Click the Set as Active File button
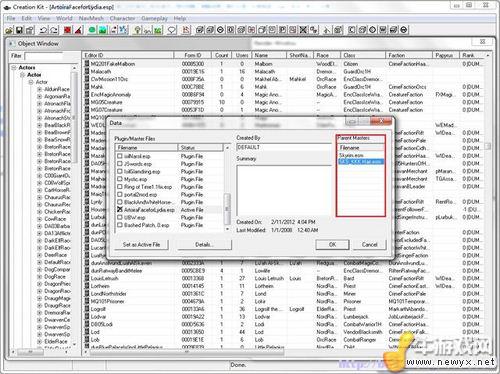Screen dimensions: 500x374 pos(141,245)
